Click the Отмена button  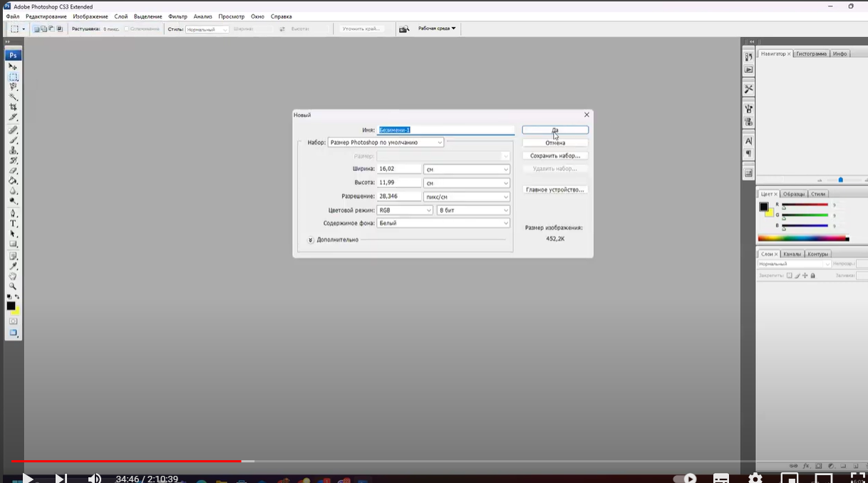[x=555, y=143]
